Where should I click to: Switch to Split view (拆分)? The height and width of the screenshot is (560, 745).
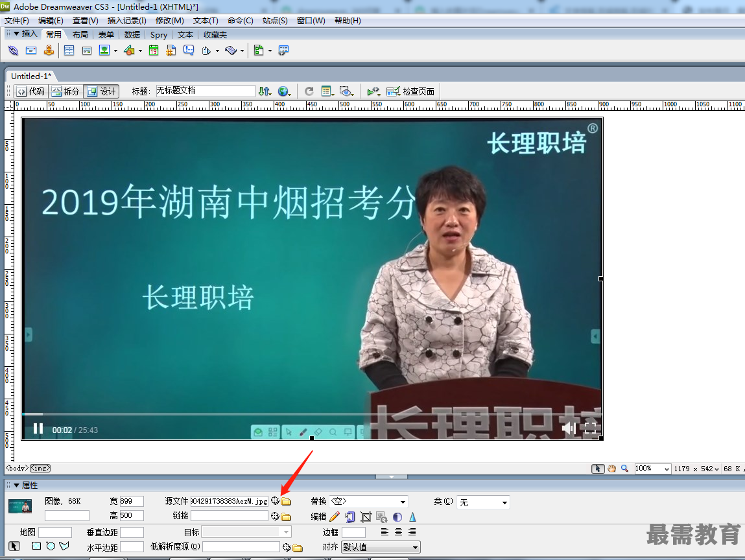65,91
